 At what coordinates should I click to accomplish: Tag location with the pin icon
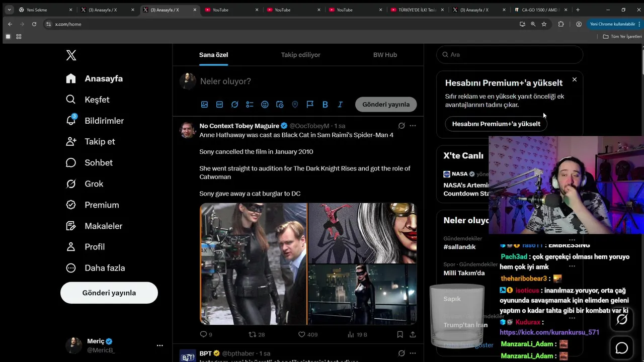(x=295, y=105)
